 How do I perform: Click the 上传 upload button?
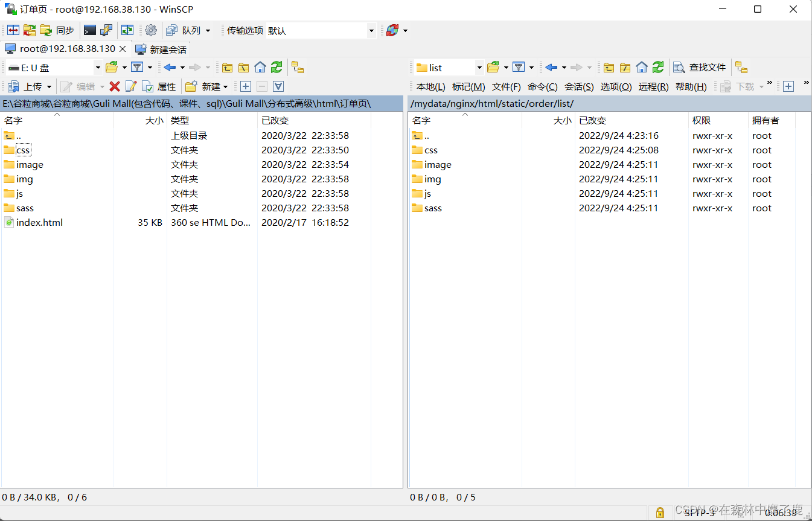pos(25,87)
